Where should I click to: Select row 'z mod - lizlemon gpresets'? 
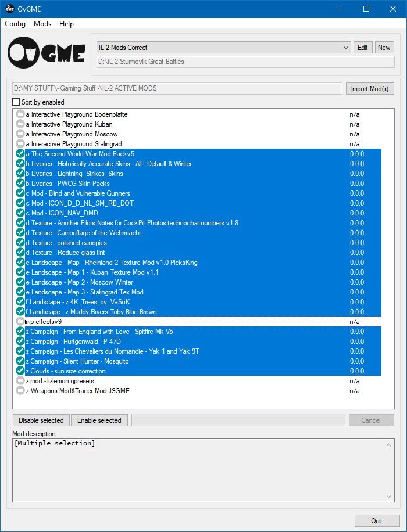[203, 380]
